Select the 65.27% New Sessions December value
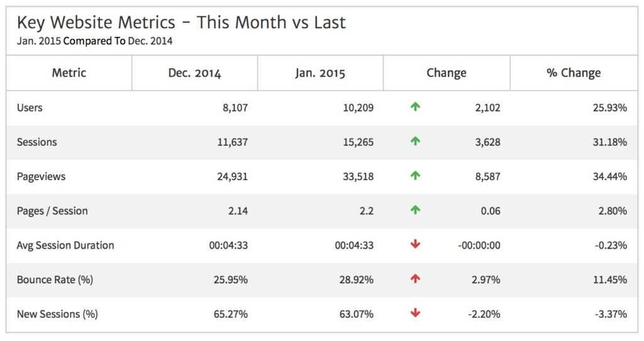 pyautogui.click(x=230, y=313)
